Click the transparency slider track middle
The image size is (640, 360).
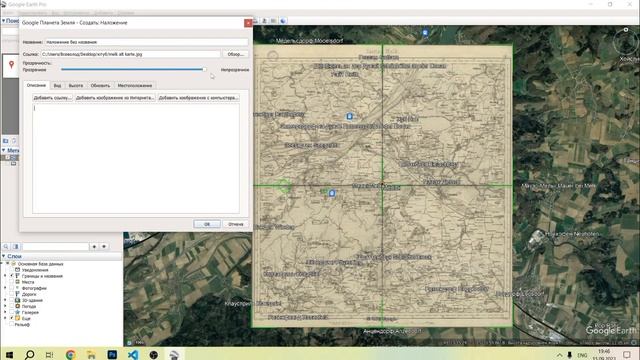point(133,70)
